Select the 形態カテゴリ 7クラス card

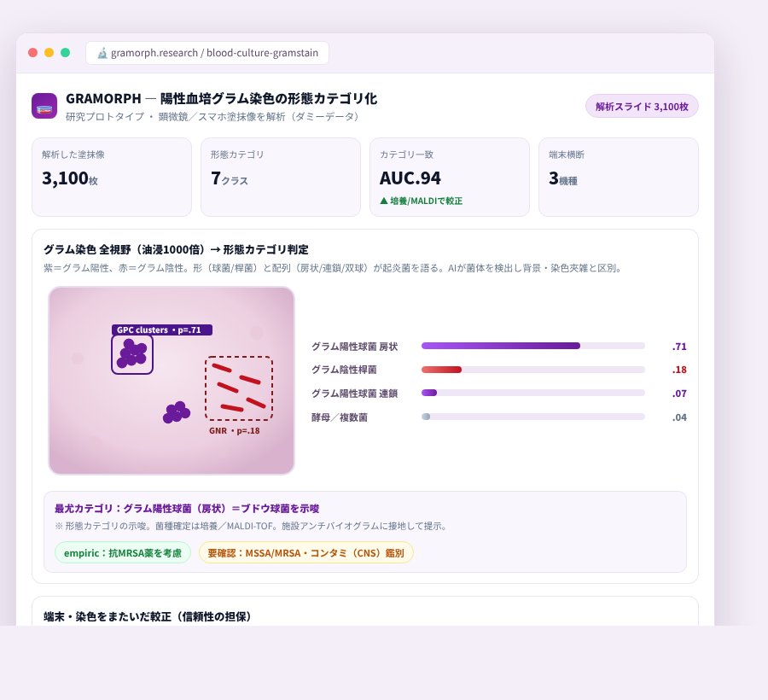point(281,177)
